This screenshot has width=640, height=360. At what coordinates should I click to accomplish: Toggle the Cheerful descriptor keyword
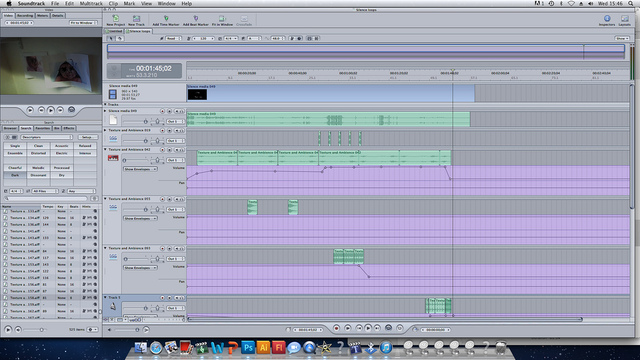click(x=15, y=168)
